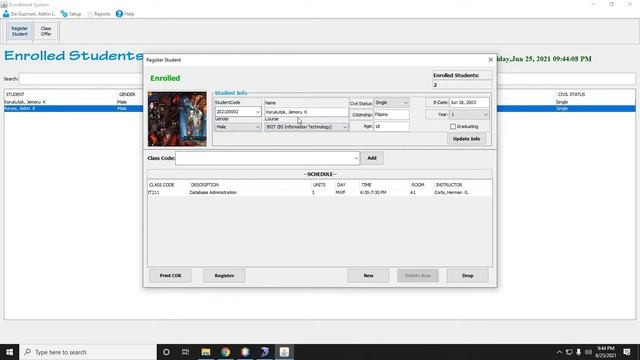Click the Update Info button
The width and height of the screenshot is (640, 360).
(466, 139)
